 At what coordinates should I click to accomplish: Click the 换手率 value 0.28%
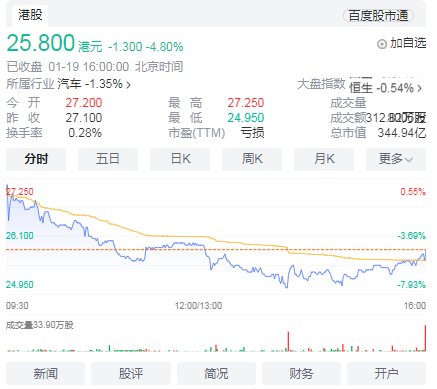pyautogui.click(x=85, y=133)
